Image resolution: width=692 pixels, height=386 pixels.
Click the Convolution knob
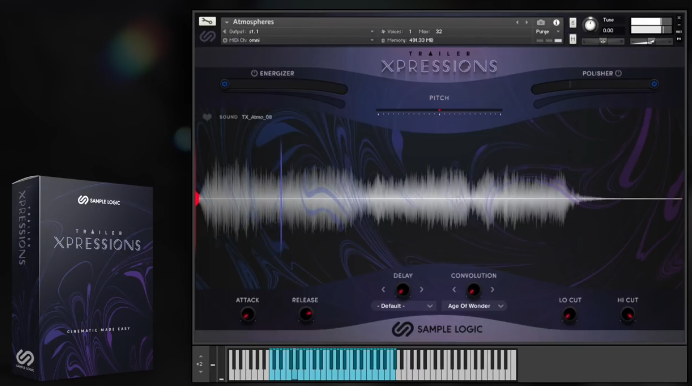click(x=473, y=290)
